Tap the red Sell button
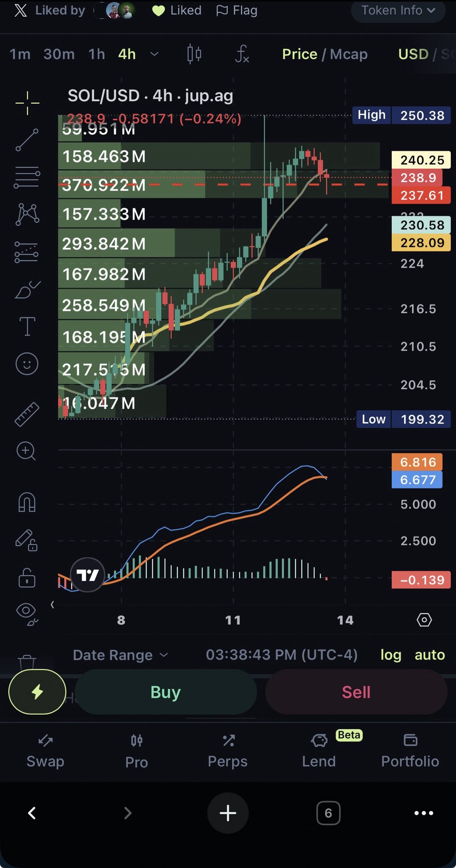 356,692
